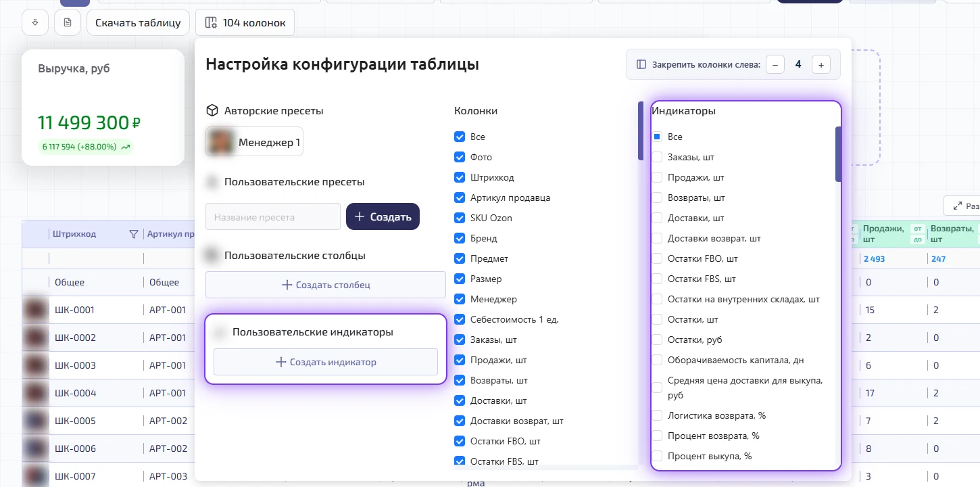Enable Заказы, шт in the Индикаторы list
The image size is (980, 487).
pos(657,157)
